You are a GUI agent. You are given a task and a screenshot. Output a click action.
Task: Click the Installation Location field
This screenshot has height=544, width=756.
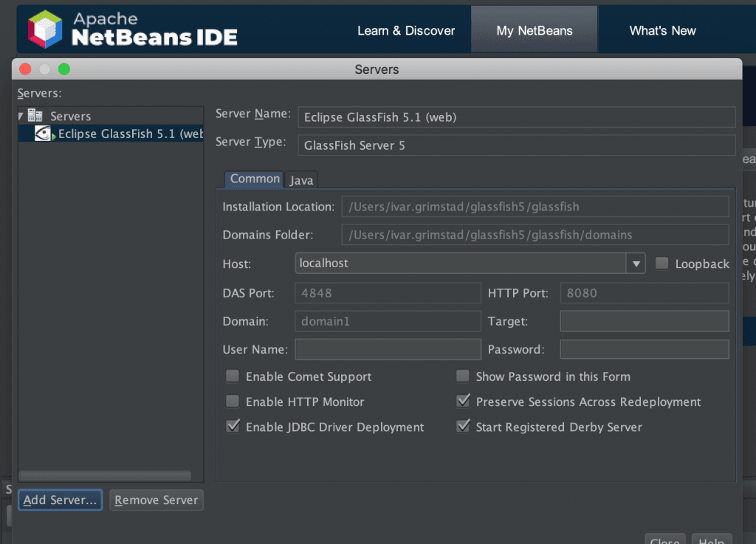click(x=535, y=207)
